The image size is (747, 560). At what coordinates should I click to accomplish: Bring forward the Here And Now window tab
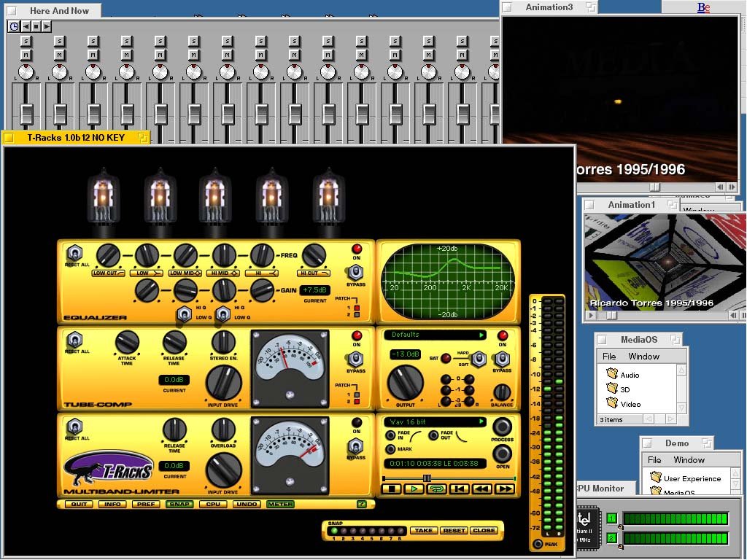point(53,10)
